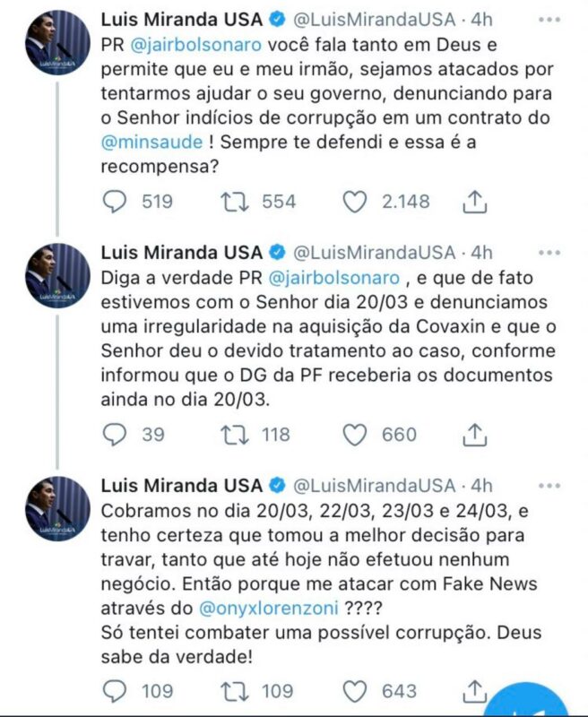Like the tweet with 2.148 likes
Screen dimensions: 588x717
click(356, 202)
